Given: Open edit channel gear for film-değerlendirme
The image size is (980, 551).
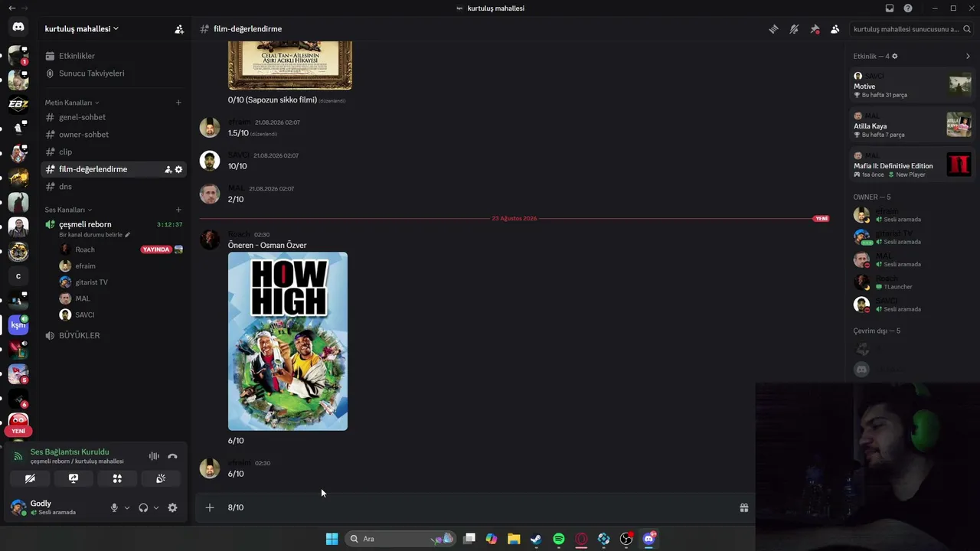Looking at the screenshot, I should click(179, 169).
